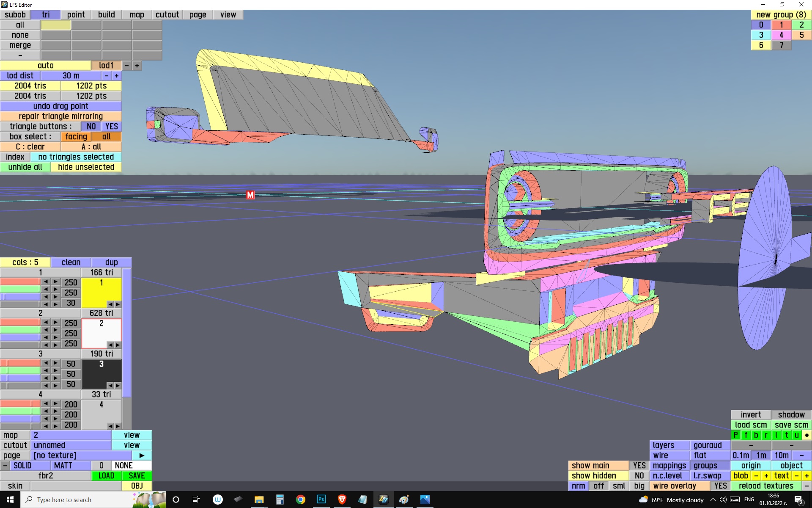Increase blob size with plus button
Image resolution: width=812 pixels, height=508 pixels.
(x=766, y=476)
